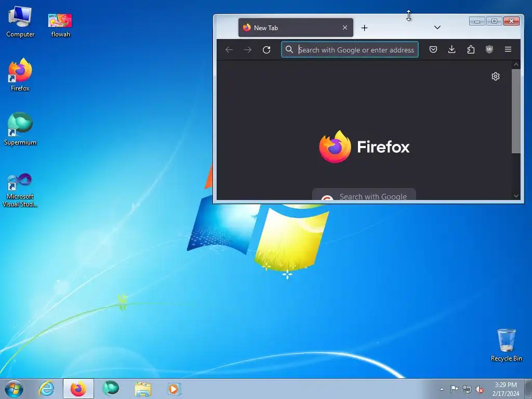Click the magnifier icon in address bar
Viewport: 532px width, 399px height.
point(289,49)
